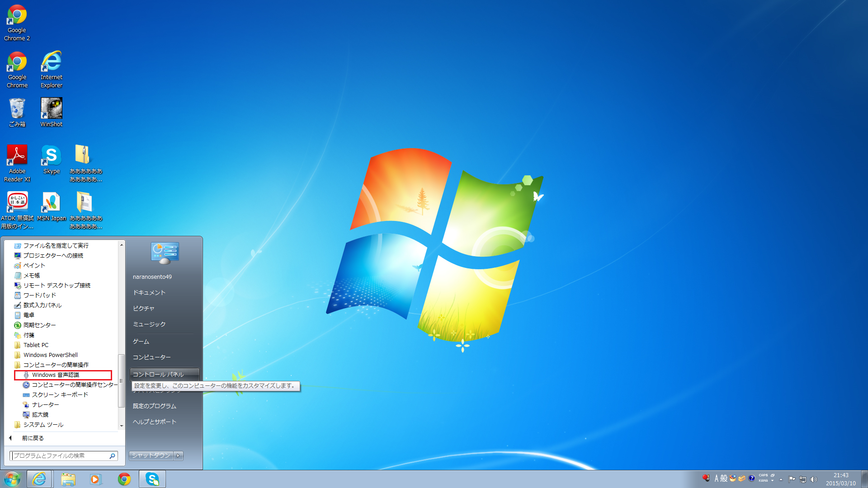This screenshot has height=488, width=868.
Task: Open コントロール パネル
Action: click(x=165, y=375)
